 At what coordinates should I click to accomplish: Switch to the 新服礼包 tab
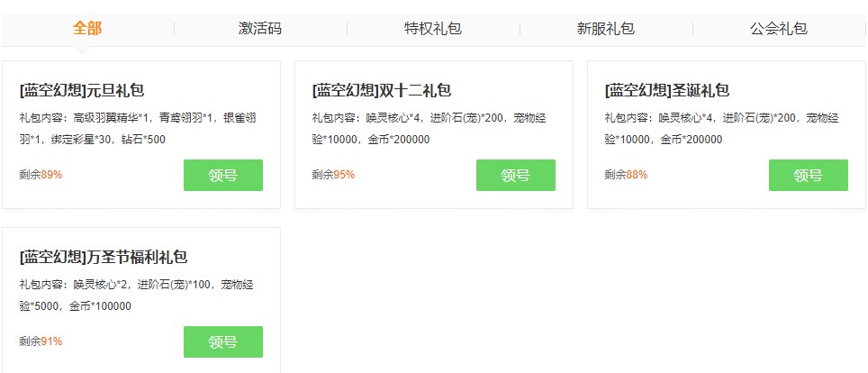(606, 29)
